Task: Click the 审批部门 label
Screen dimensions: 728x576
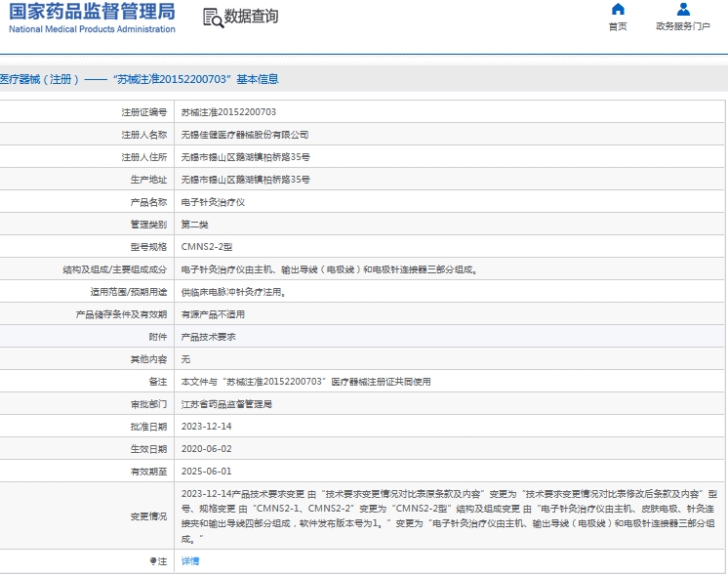Action: tap(148, 404)
